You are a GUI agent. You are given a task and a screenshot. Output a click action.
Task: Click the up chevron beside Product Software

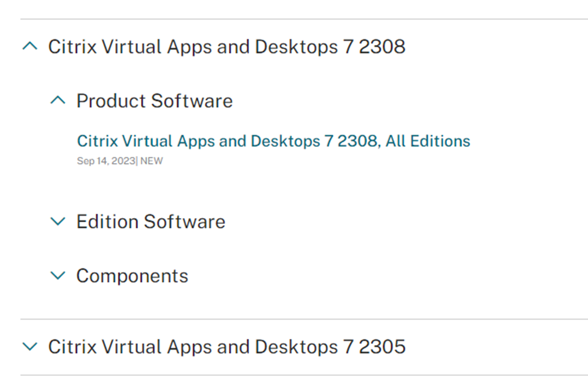click(58, 101)
